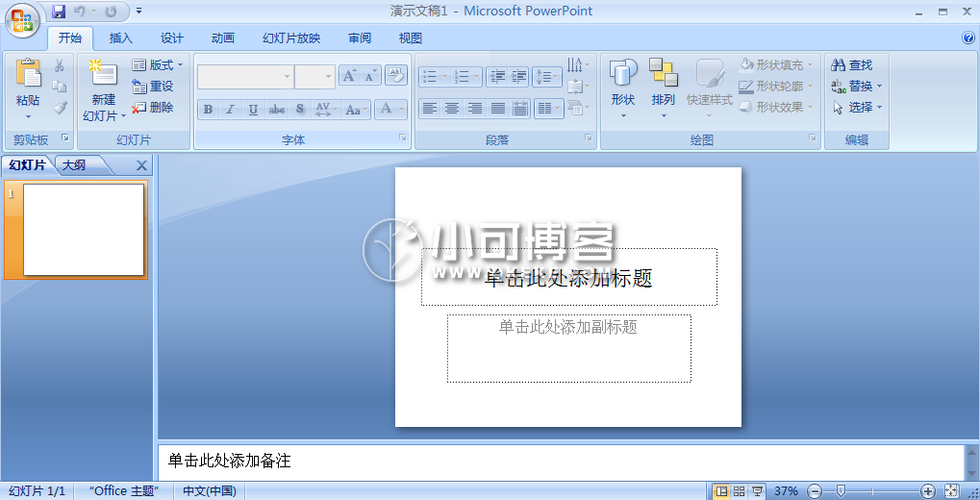Apply distributed alignment
980x500 pixels.
(520, 109)
